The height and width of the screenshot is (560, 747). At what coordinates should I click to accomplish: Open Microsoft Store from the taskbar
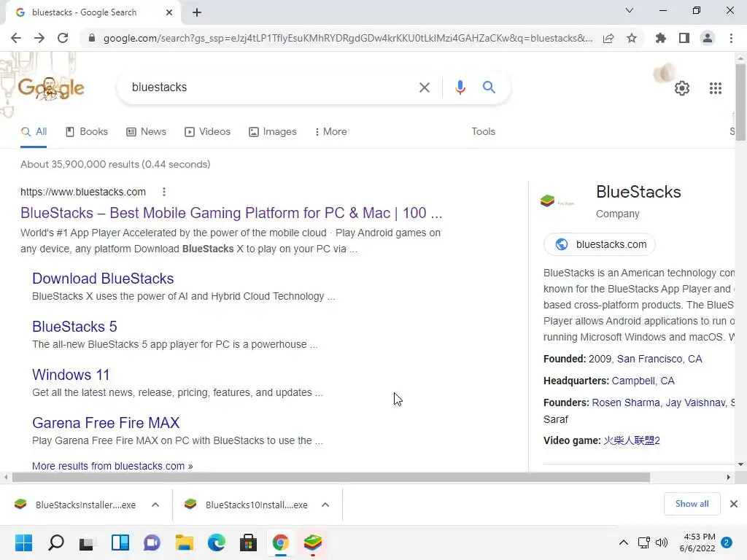tap(248, 542)
